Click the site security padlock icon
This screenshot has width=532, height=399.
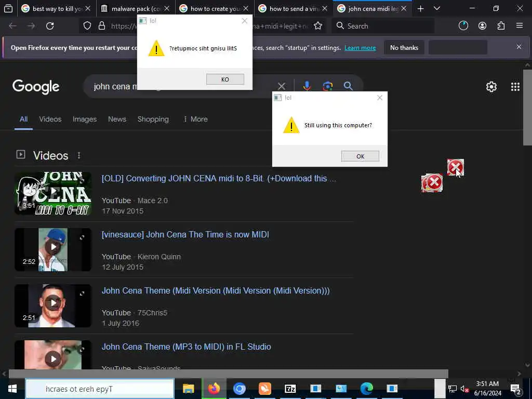click(101, 26)
